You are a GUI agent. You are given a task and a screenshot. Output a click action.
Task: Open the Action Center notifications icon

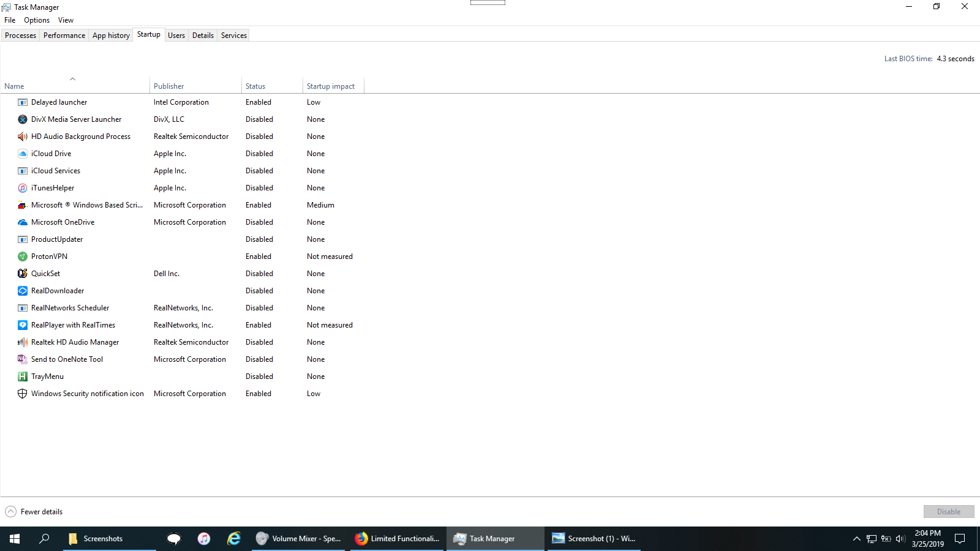tap(960, 539)
